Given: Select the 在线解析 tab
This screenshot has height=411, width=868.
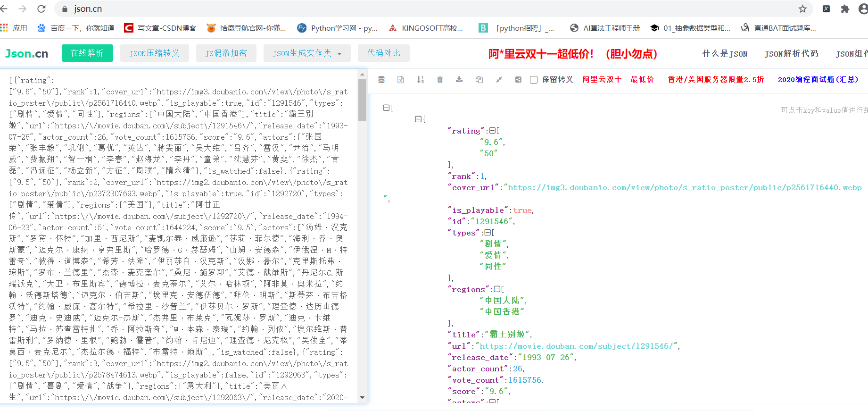Looking at the screenshot, I should click(x=87, y=53).
